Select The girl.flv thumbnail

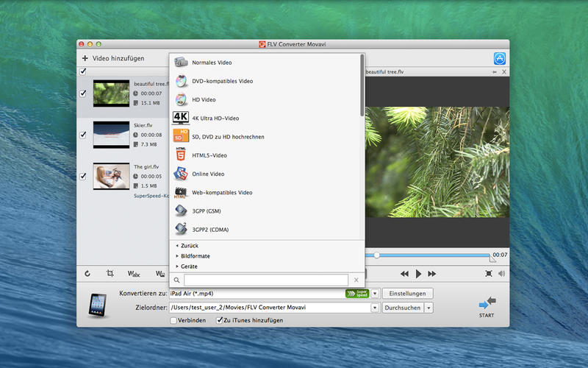(x=112, y=176)
